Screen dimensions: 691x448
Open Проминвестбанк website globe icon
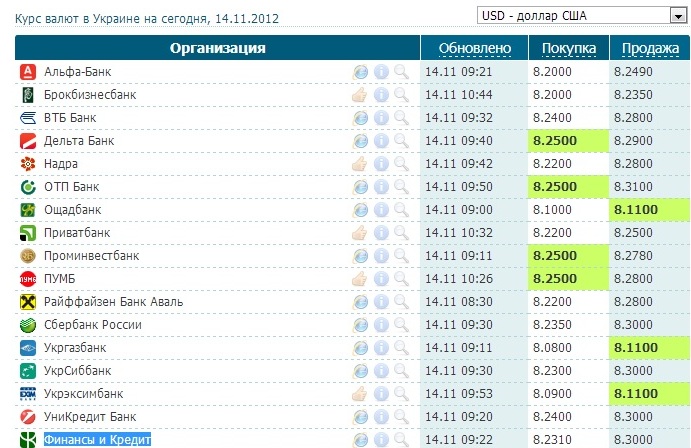point(360,256)
